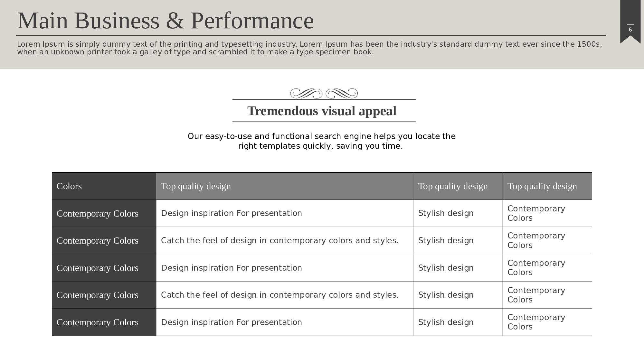Select second body row's "Catch the feel" cell
The image size is (644, 362).
pos(284,241)
